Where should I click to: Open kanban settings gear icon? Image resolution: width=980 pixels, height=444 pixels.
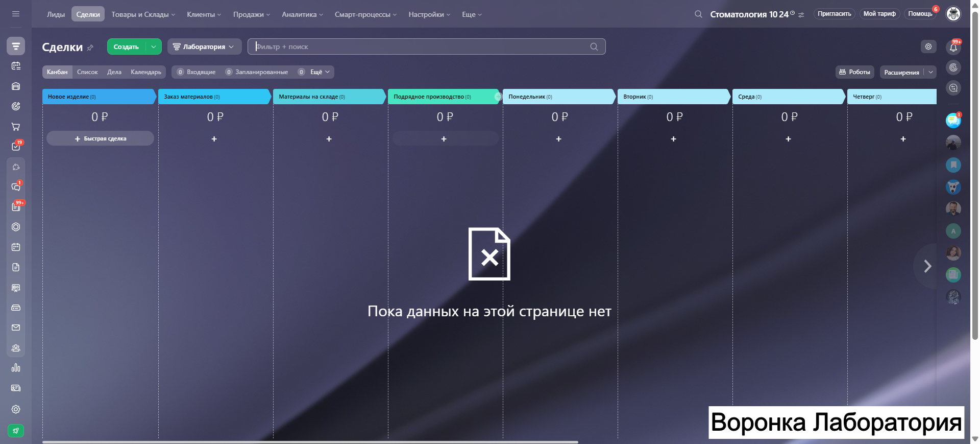tap(928, 46)
